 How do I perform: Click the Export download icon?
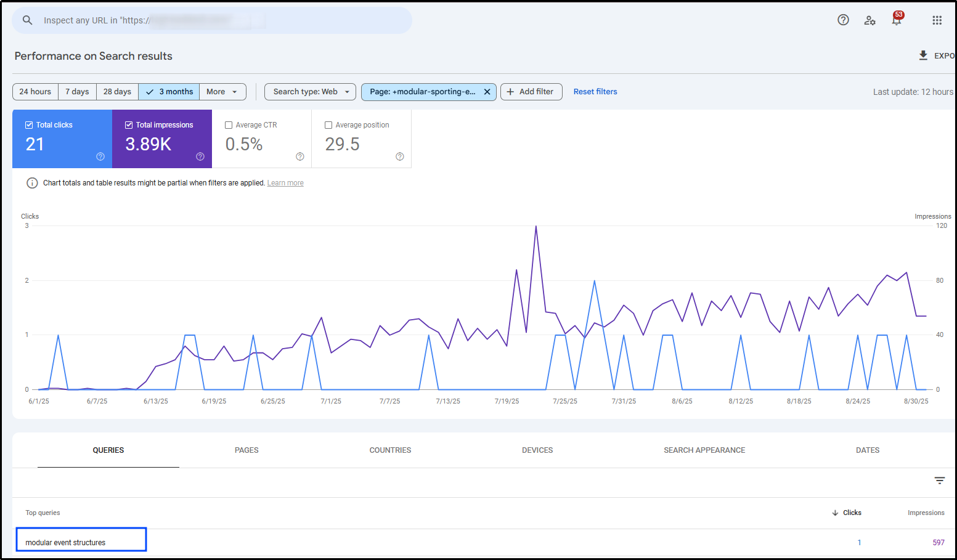point(923,55)
